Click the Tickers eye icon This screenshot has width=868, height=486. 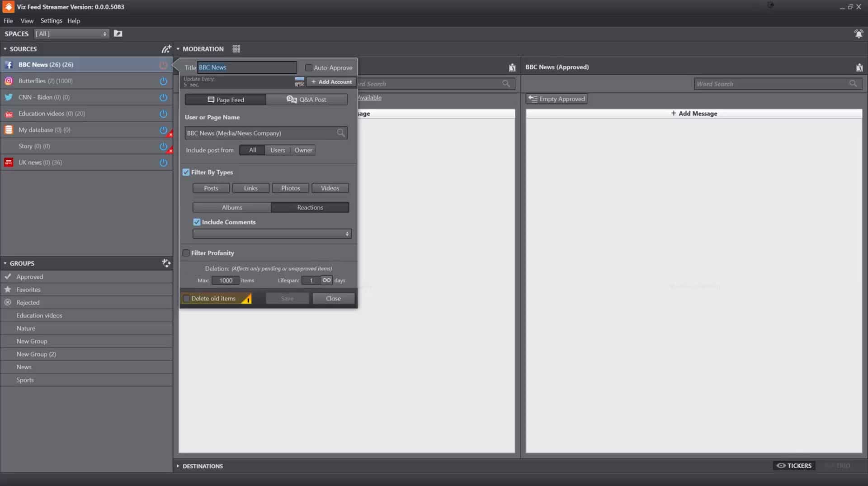(x=781, y=465)
